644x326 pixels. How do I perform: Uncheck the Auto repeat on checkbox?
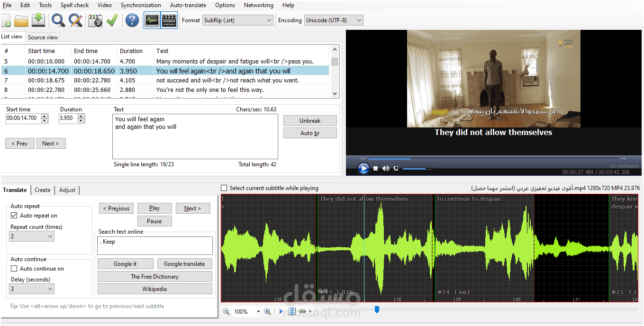14,216
